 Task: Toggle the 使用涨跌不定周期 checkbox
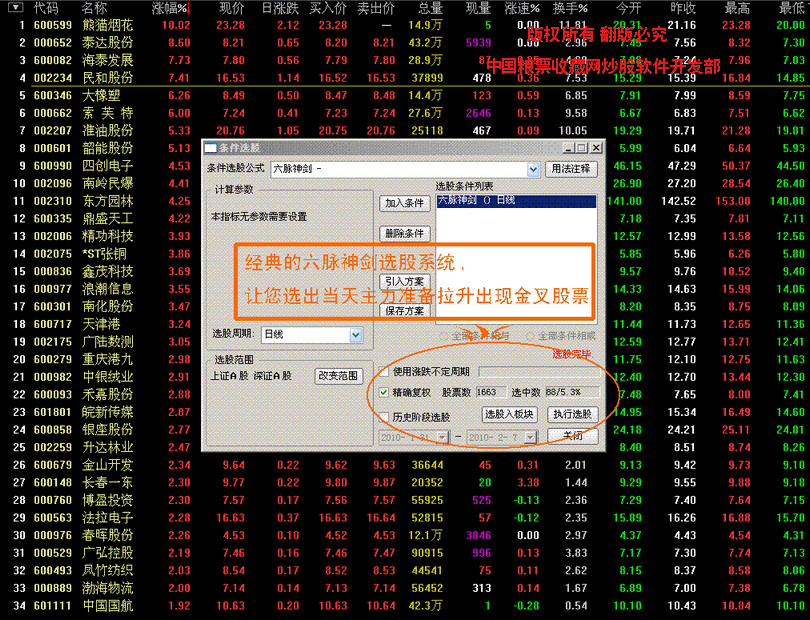pyautogui.click(x=384, y=371)
